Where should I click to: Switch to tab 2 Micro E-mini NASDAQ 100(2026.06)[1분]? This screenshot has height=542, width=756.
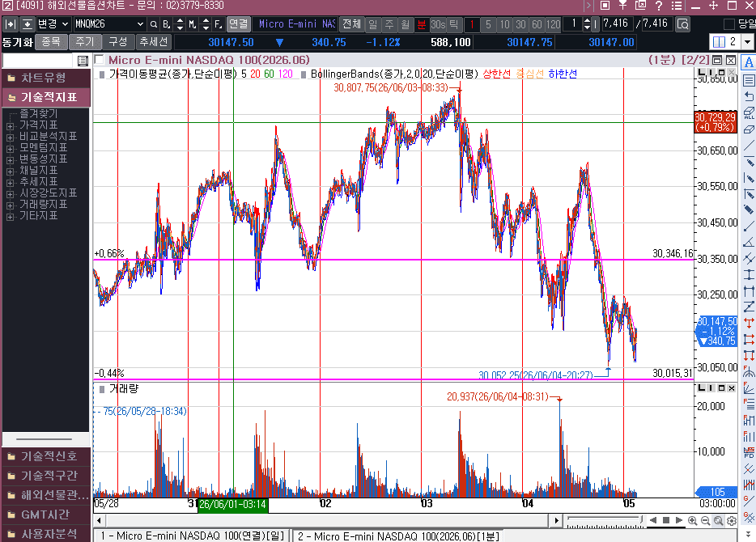tap(397, 536)
